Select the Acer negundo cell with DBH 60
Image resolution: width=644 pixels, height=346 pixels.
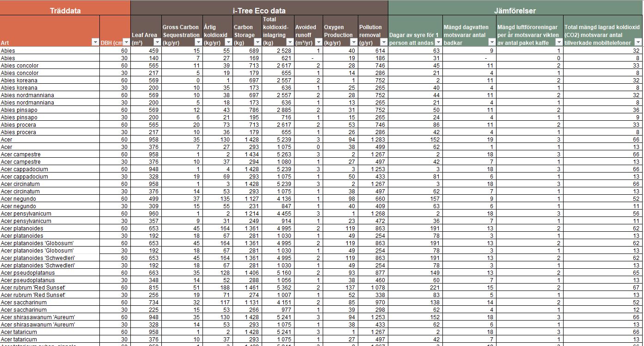point(49,199)
